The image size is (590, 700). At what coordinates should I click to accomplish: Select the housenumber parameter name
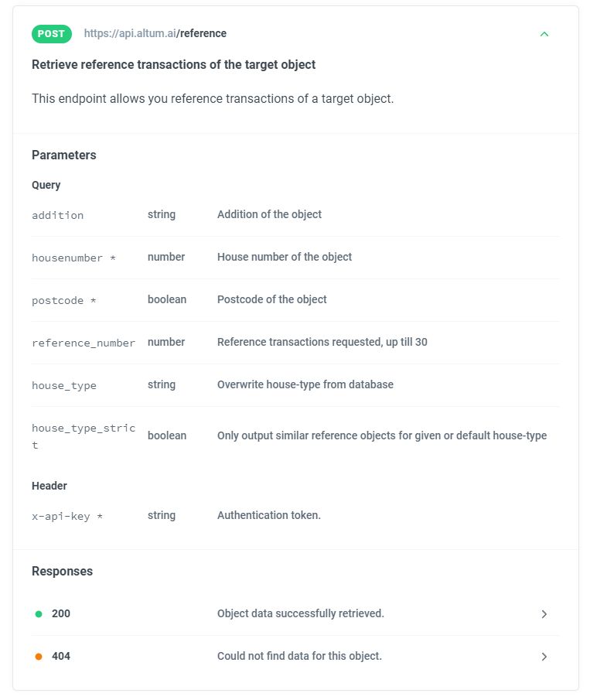(x=73, y=258)
